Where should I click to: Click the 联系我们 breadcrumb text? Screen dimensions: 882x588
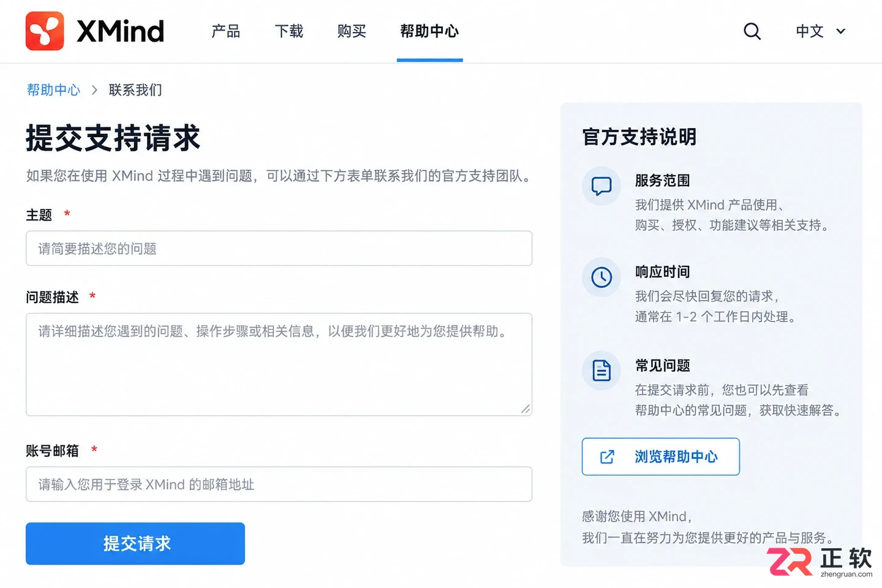point(135,90)
